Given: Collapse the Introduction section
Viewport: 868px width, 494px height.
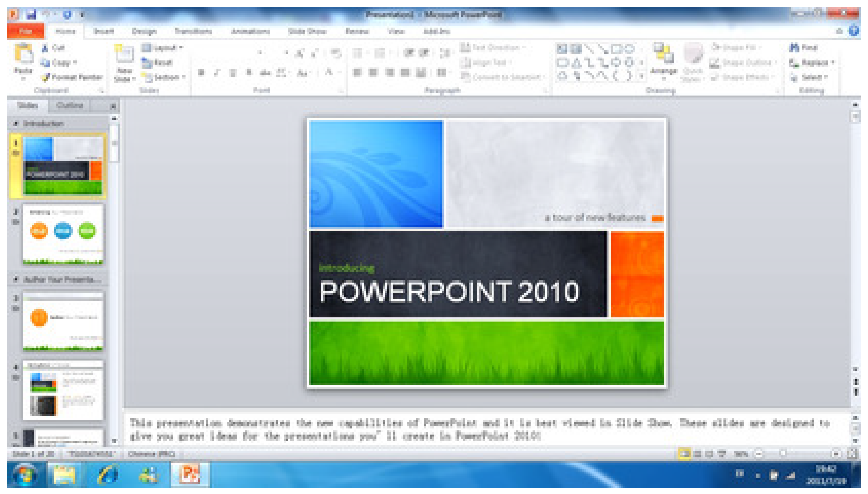Looking at the screenshot, I should (x=16, y=124).
